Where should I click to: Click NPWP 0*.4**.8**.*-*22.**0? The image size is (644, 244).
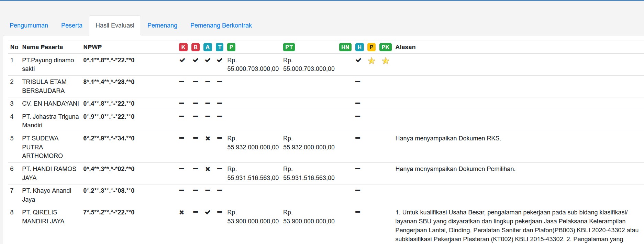click(109, 104)
